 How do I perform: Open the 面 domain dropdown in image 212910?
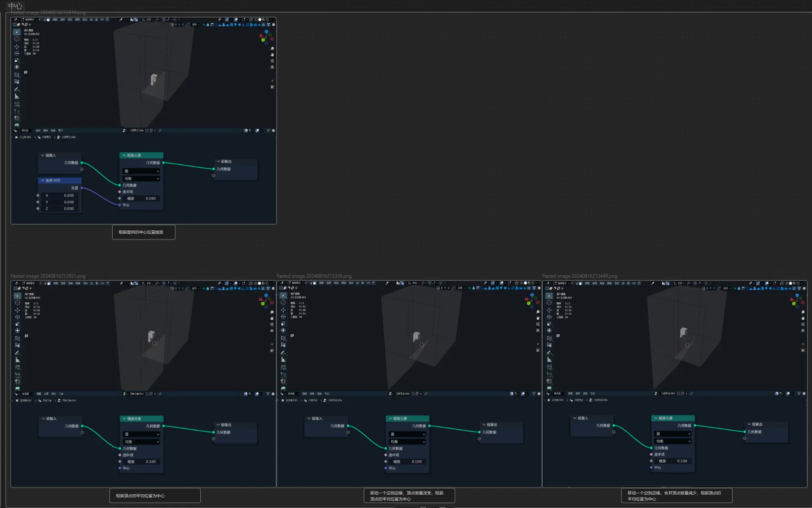(141, 171)
